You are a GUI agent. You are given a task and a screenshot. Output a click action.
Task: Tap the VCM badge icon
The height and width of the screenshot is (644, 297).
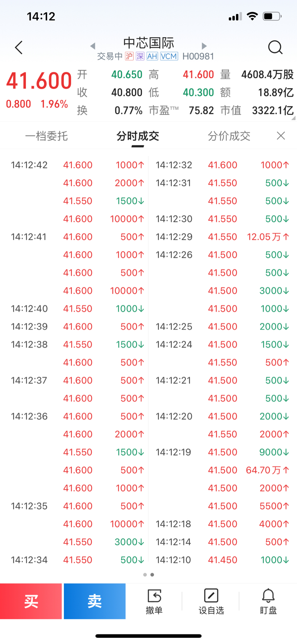pyautogui.click(x=169, y=57)
